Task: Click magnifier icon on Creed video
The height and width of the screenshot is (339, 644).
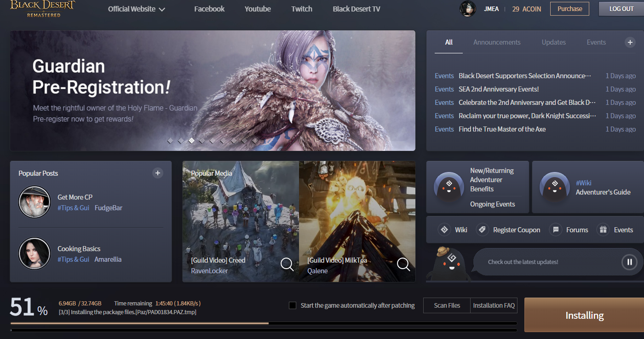Action: pos(287,264)
